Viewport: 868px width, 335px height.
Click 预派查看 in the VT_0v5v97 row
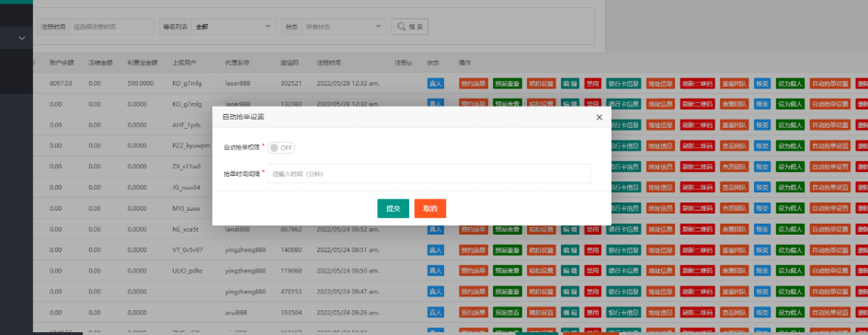pos(508,249)
